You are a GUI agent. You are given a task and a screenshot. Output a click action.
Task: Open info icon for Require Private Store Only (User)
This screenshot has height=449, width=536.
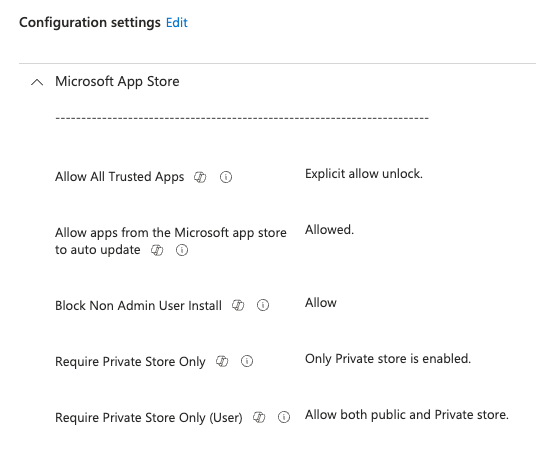tap(284, 417)
